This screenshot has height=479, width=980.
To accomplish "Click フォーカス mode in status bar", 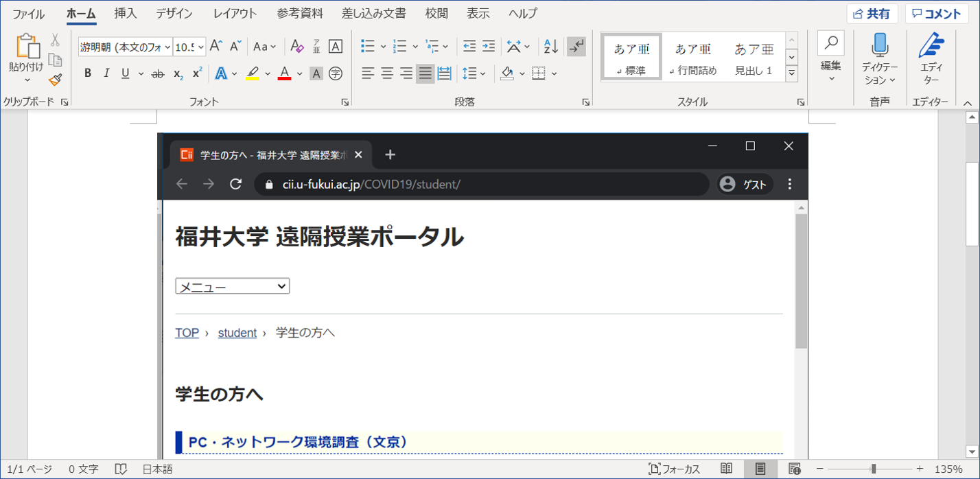I will (675, 469).
